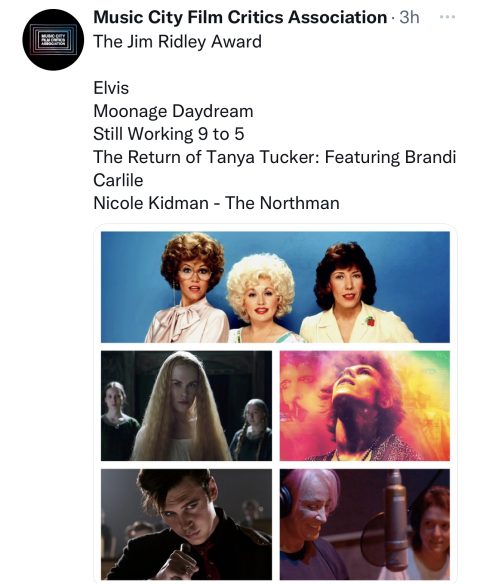Open the tweet via 3h timestamp
This screenshot has width=480, height=584.
(x=409, y=17)
